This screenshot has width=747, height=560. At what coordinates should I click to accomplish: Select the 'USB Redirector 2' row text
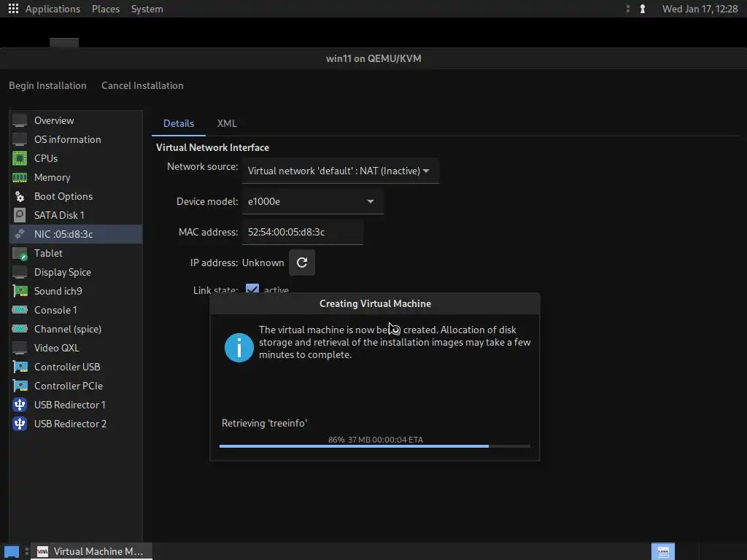click(70, 424)
